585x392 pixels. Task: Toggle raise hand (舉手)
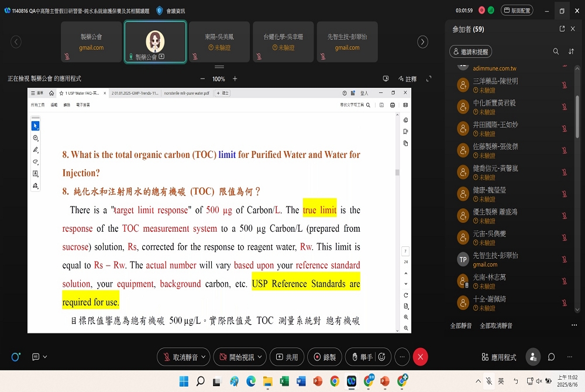pos(360,357)
